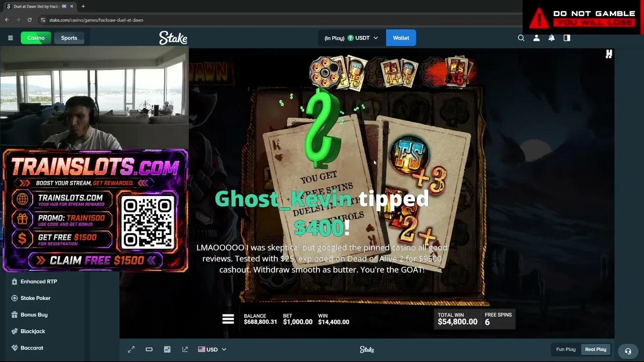Click Promo TRAIN1500 banner row
This screenshot has width=644, height=362.
[x=62, y=220]
